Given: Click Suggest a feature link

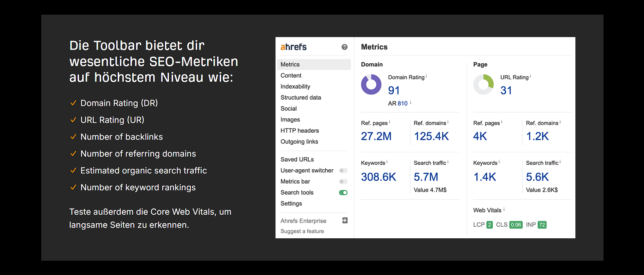Looking at the screenshot, I should [x=302, y=231].
